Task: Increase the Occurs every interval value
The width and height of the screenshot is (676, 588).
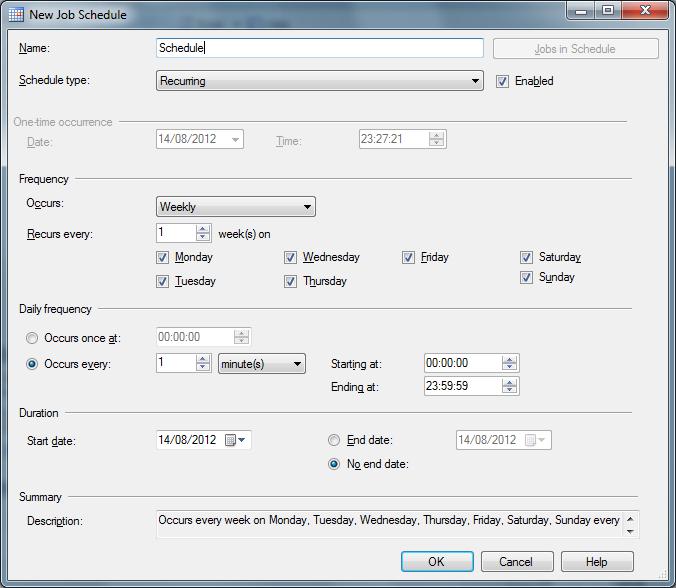Action: [203, 359]
